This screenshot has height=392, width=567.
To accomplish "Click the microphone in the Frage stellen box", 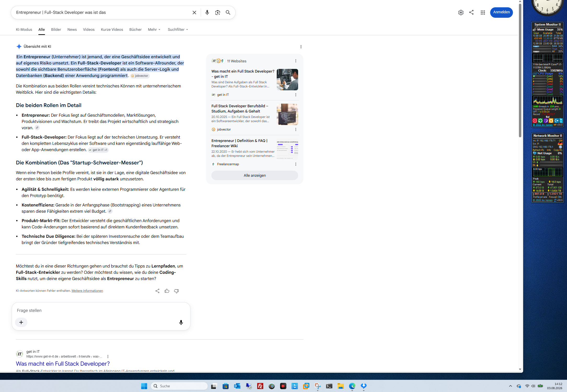I will click(x=181, y=323).
